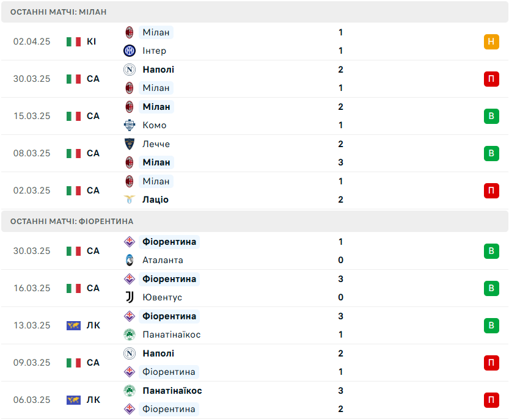Screen dimensions: 509x420
Task: Click the Italy flag on 02.04.25 row
Action: 73,42
